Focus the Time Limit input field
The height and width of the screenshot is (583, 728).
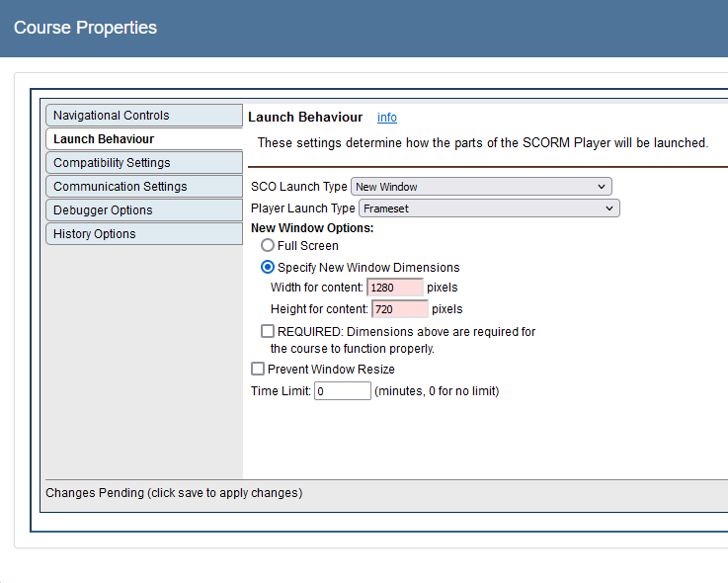[x=342, y=391]
